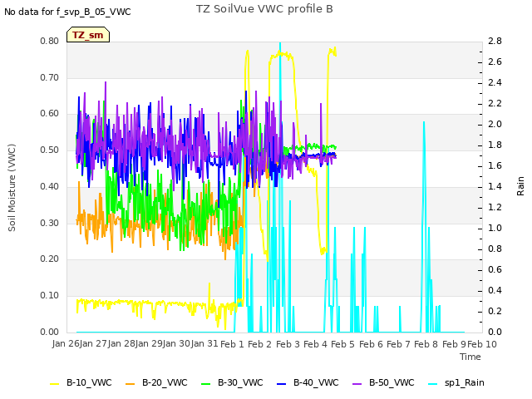
Task: Click the green B-30_VWC legend swatch
Action: (205, 384)
